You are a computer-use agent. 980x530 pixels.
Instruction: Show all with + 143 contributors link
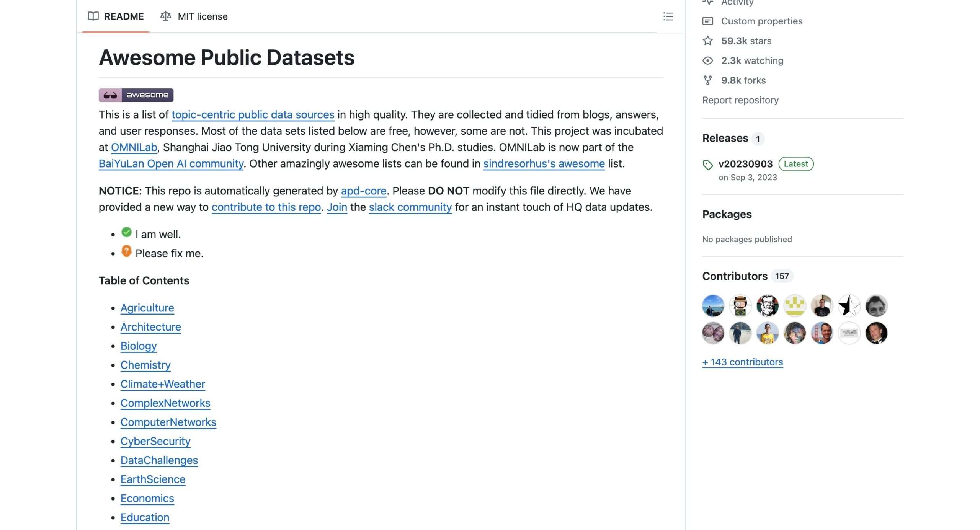tap(742, 362)
